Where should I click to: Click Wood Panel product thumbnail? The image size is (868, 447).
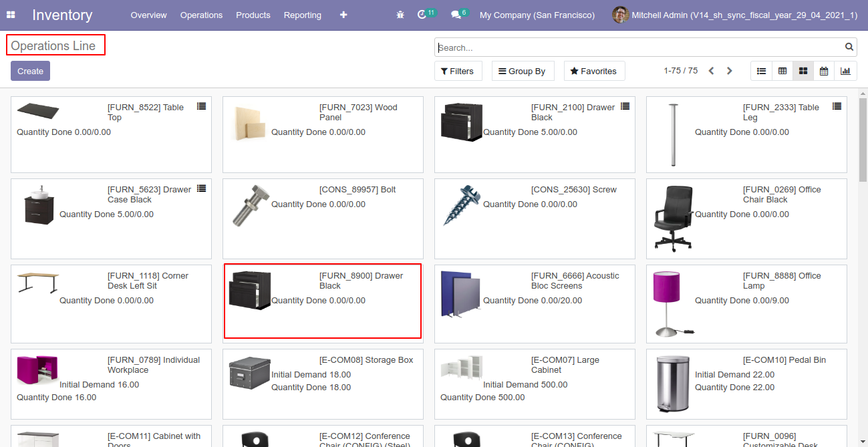point(250,122)
